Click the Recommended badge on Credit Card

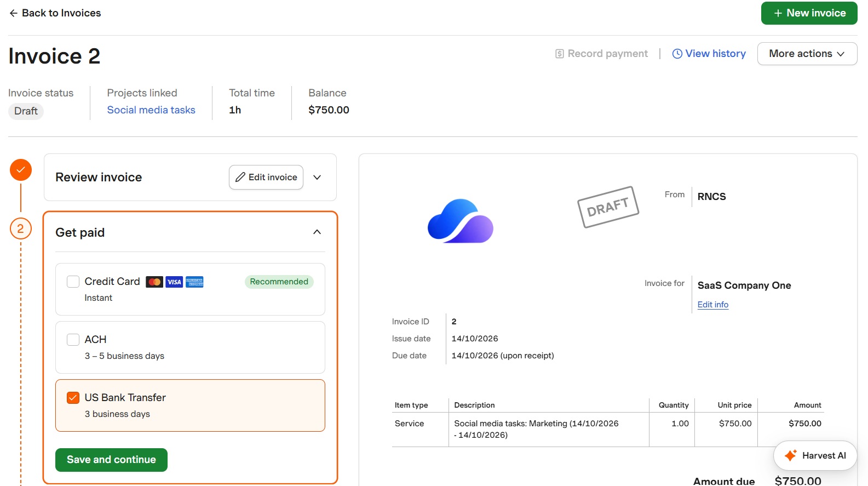click(279, 282)
